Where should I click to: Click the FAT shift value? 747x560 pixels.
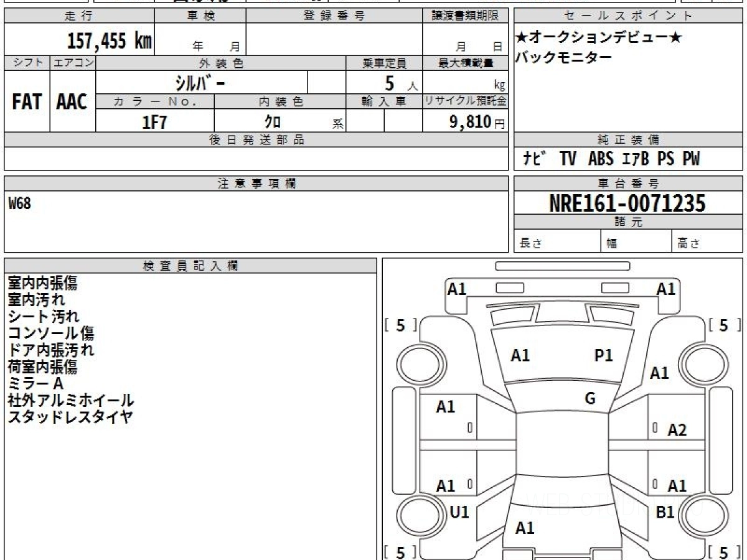click(27, 102)
